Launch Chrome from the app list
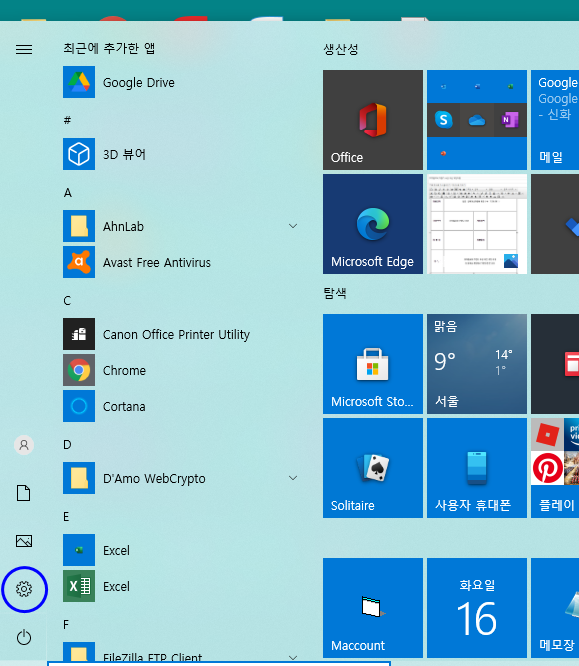The height and width of the screenshot is (666, 579). [180, 370]
